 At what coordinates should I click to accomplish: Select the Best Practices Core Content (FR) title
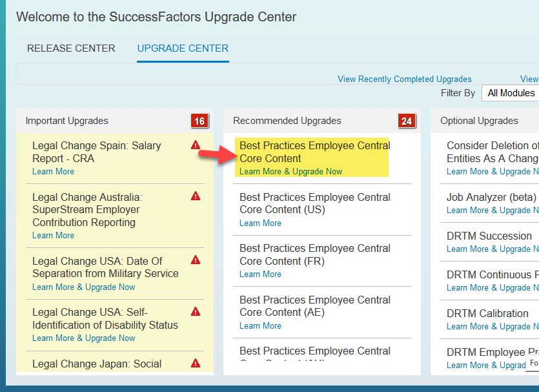315,254
